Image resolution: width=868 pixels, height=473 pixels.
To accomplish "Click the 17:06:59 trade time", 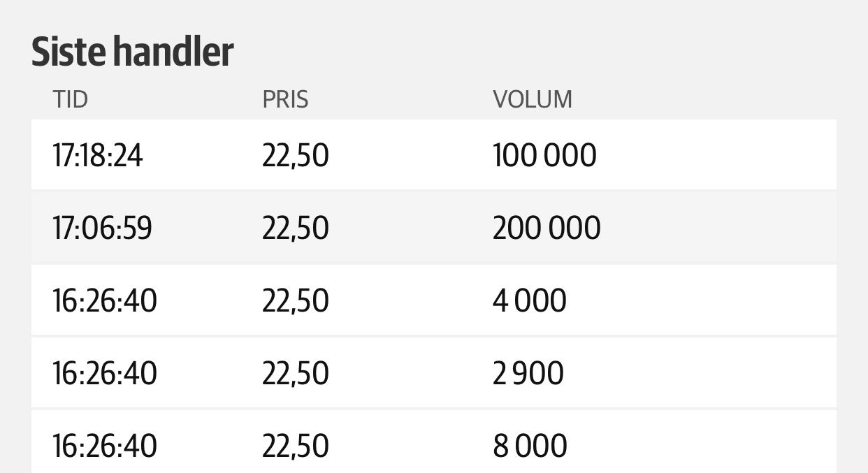I will [x=102, y=228].
